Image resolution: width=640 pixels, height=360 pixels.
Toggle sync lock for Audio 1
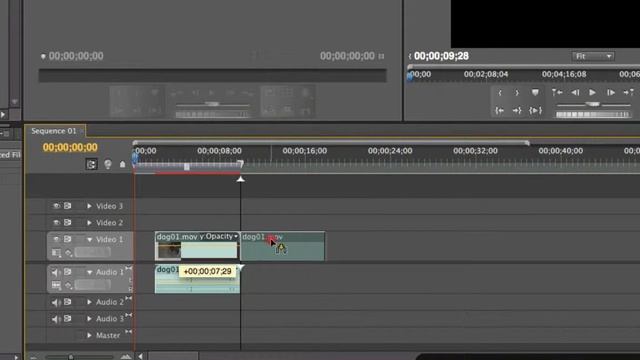click(x=68, y=272)
